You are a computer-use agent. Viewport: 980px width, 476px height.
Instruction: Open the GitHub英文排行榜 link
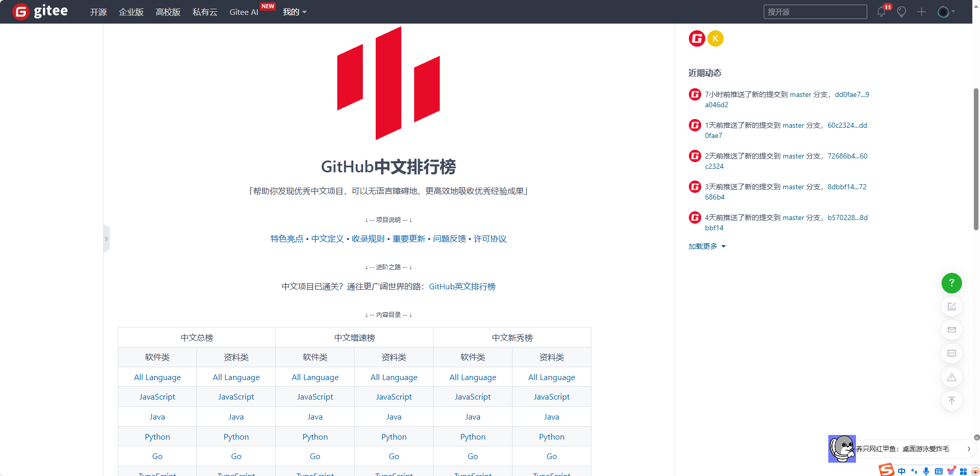pyautogui.click(x=462, y=286)
